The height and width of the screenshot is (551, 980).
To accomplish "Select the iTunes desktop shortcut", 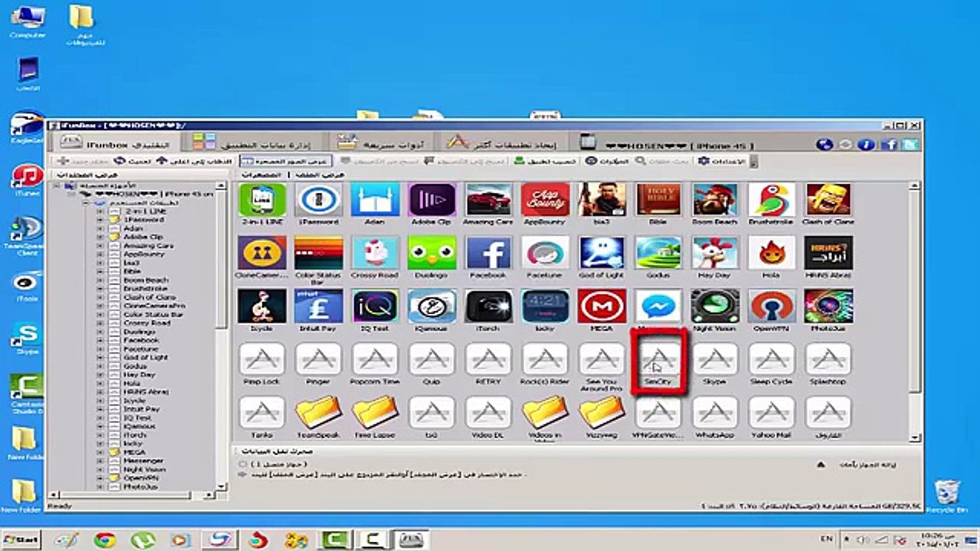I will pos(28,181).
